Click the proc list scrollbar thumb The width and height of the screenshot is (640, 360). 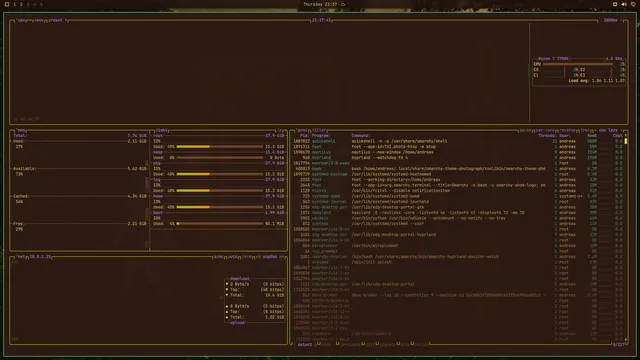(x=626, y=141)
